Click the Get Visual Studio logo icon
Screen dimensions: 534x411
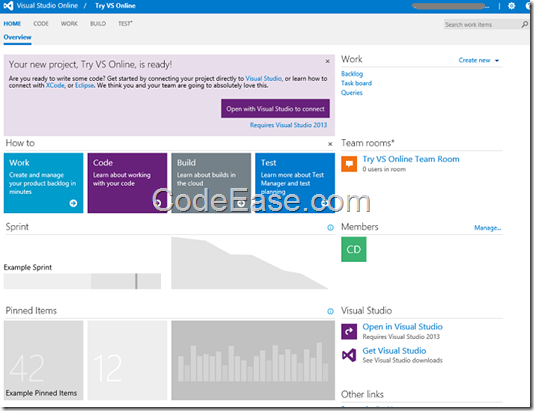click(x=349, y=355)
